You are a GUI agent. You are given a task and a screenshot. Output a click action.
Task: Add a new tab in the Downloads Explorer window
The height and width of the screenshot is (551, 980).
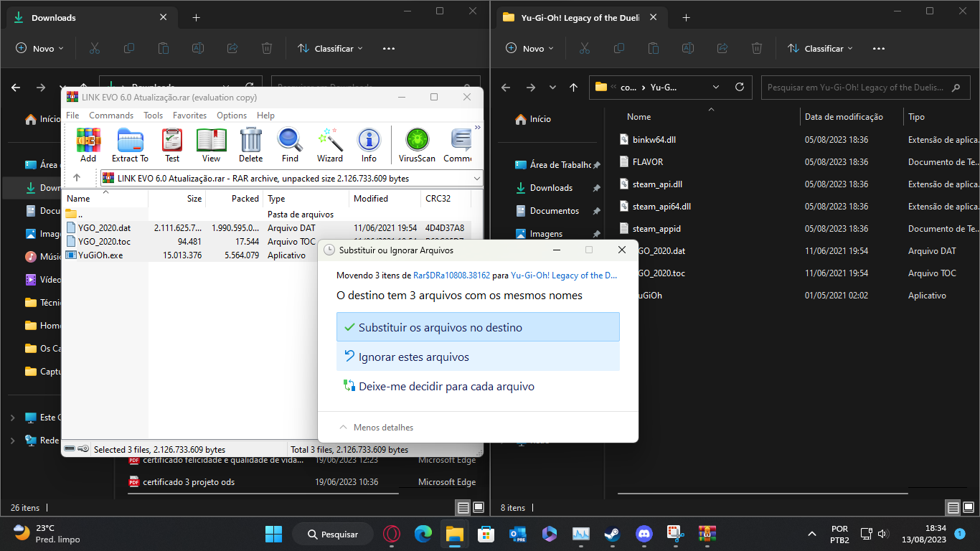tap(196, 18)
